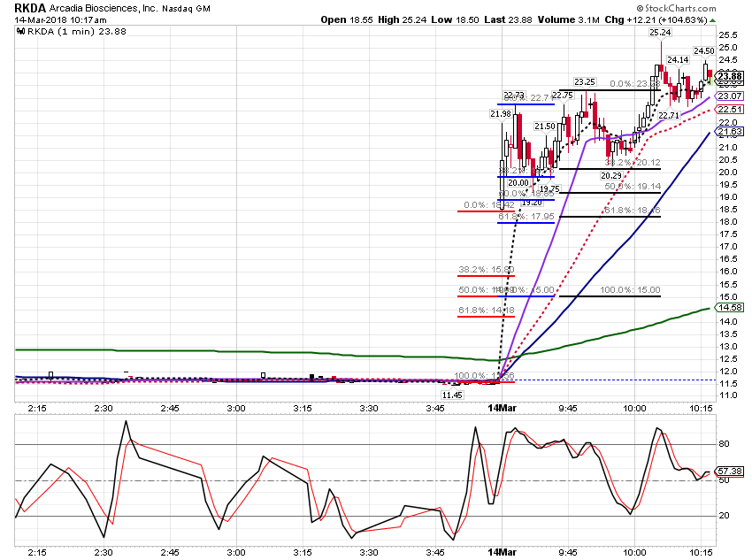Click the Volume 3.1M header value

tap(569, 19)
